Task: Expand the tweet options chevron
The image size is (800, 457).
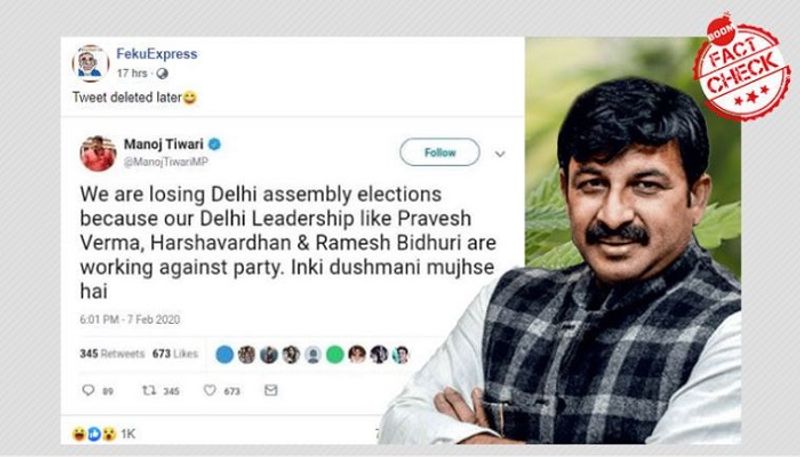Action: point(500,154)
